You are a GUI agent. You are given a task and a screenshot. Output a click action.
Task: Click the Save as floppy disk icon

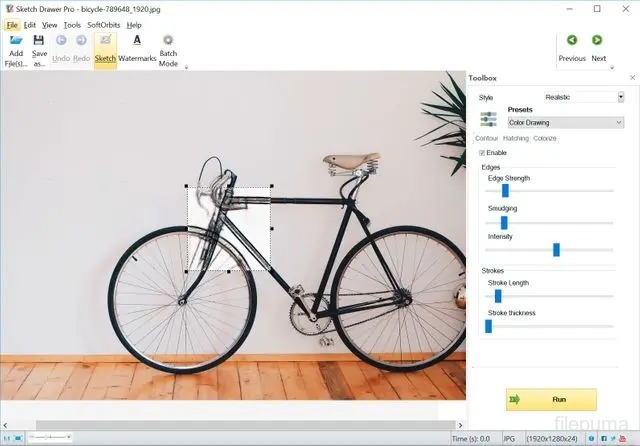tap(39, 41)
